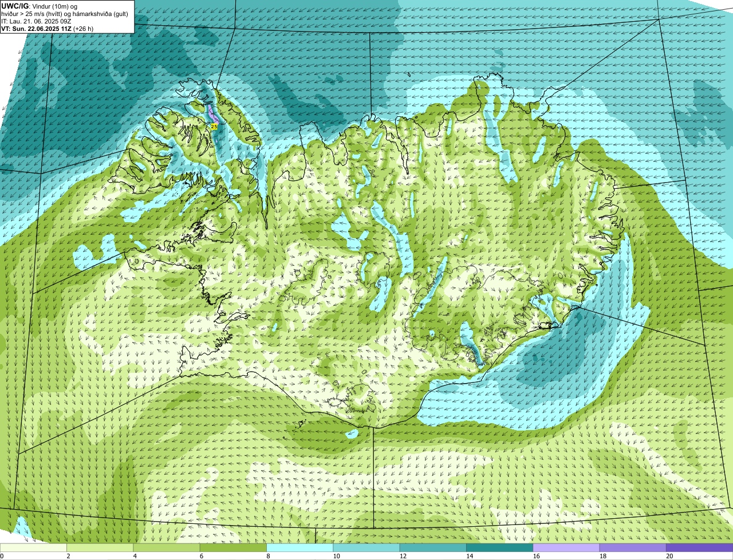Click the 0–2 m/s pale yellow legend swatch
Viewport: 733px width, 560px height.
(33, 547)
